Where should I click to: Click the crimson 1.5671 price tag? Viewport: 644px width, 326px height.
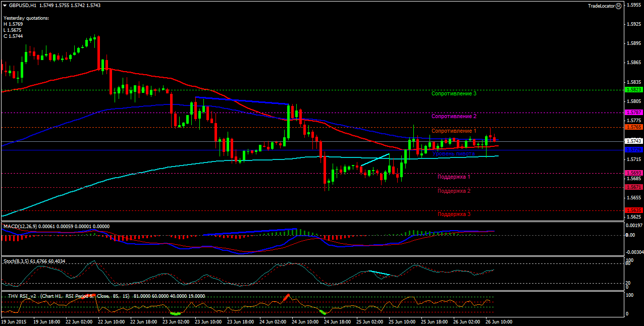tap(633, 187)
